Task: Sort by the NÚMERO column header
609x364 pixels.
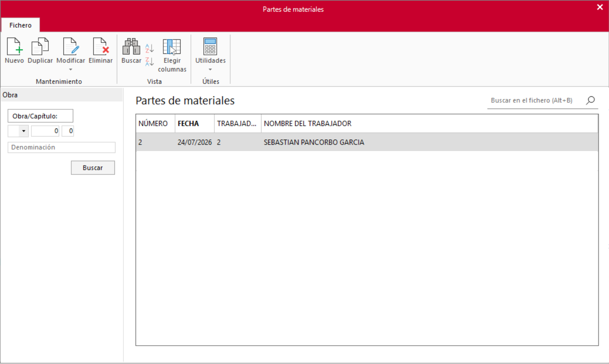Action: (155, 124)
